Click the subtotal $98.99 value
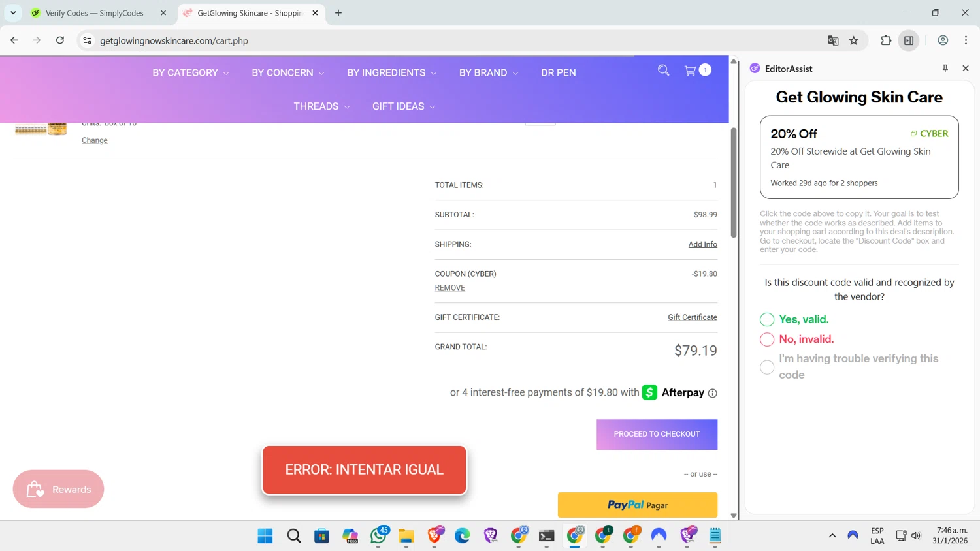The image size is (980, 551). [x=706, y=215]
